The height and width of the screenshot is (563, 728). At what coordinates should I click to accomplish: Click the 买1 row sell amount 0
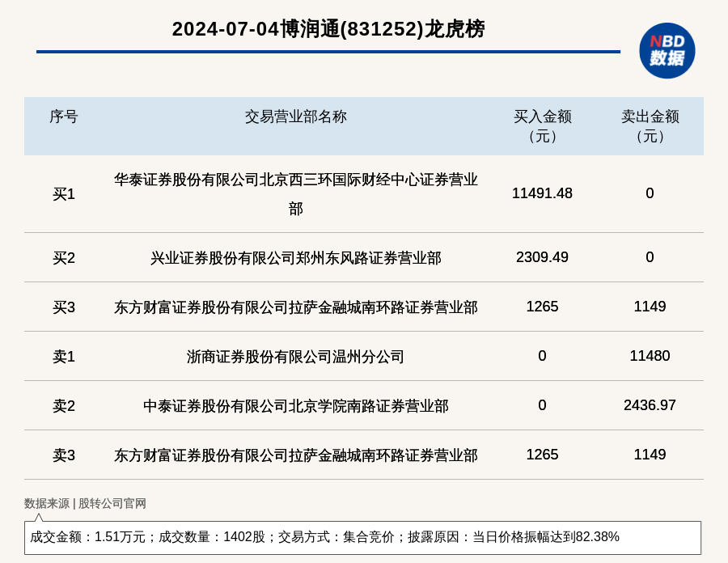tap(650, 193)
